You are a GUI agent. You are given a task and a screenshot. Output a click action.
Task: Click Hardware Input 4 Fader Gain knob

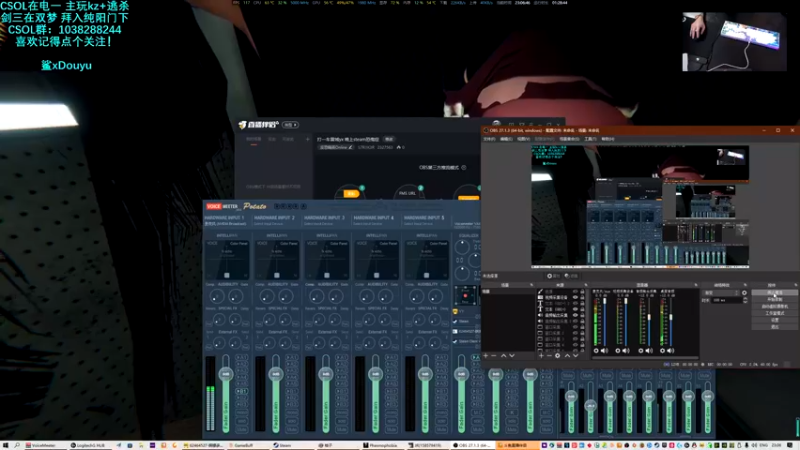[376, 374]
